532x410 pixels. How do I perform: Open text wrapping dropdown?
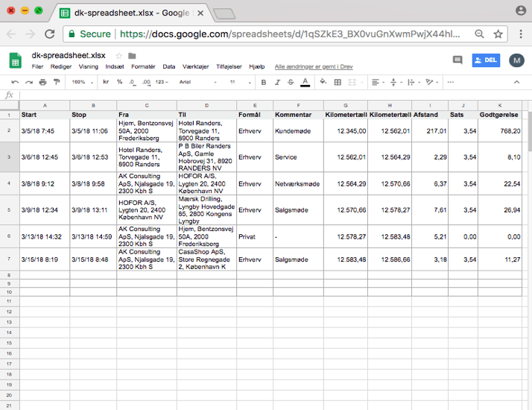coord(414,82)
